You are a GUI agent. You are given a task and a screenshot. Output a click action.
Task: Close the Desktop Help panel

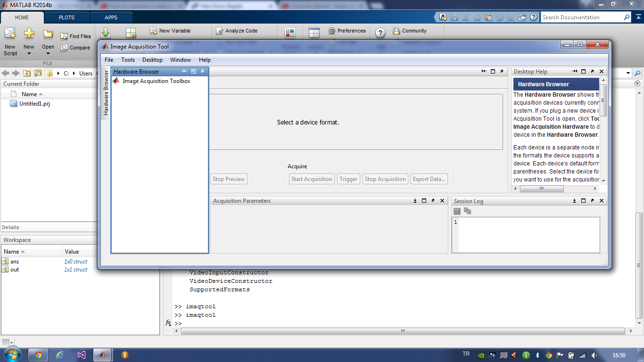[x=602, y=71]
